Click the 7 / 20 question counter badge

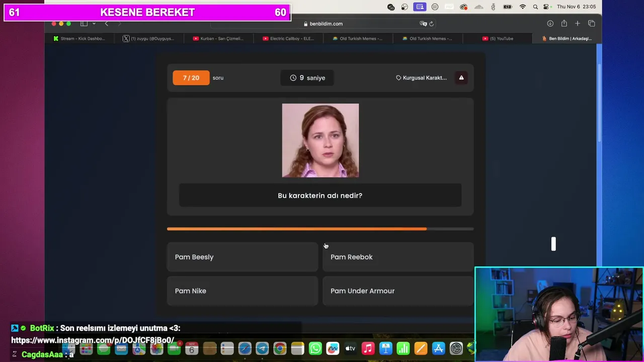tap(191, 78)
